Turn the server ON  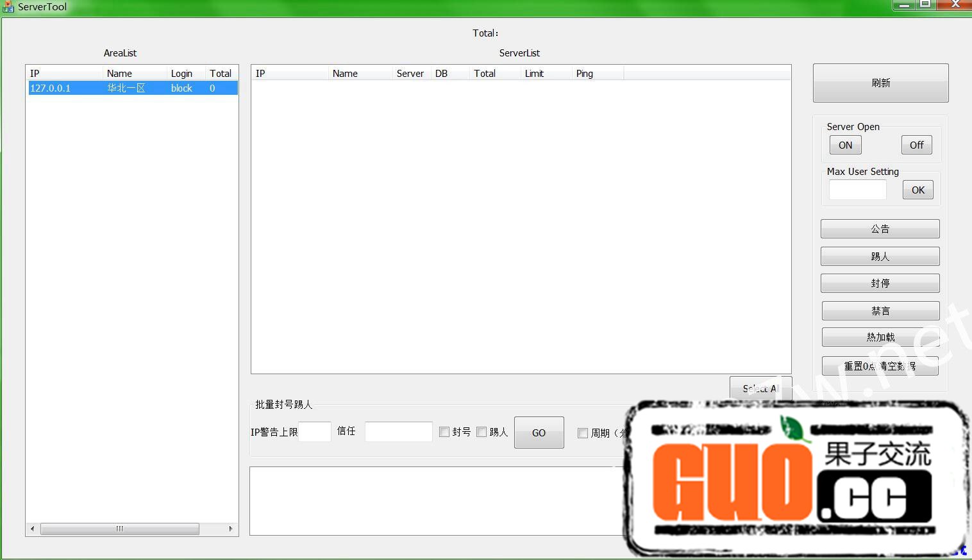[x=845, y=145]
